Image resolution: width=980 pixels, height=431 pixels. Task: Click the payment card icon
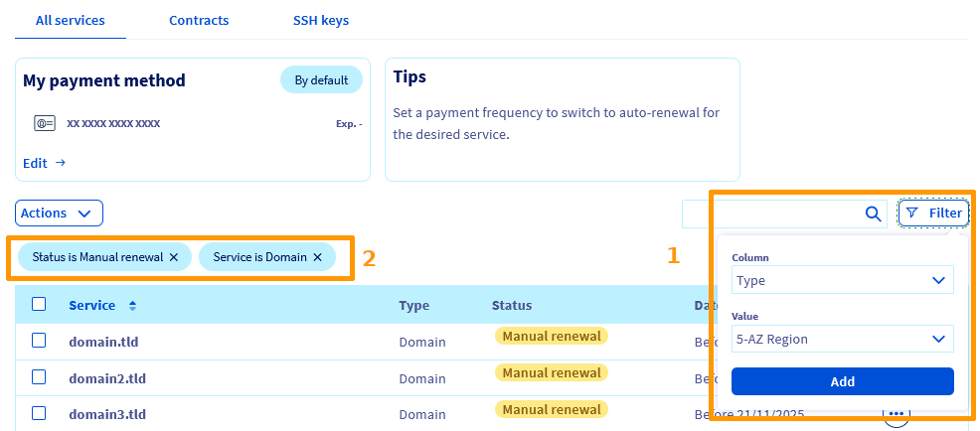[45, 123]
